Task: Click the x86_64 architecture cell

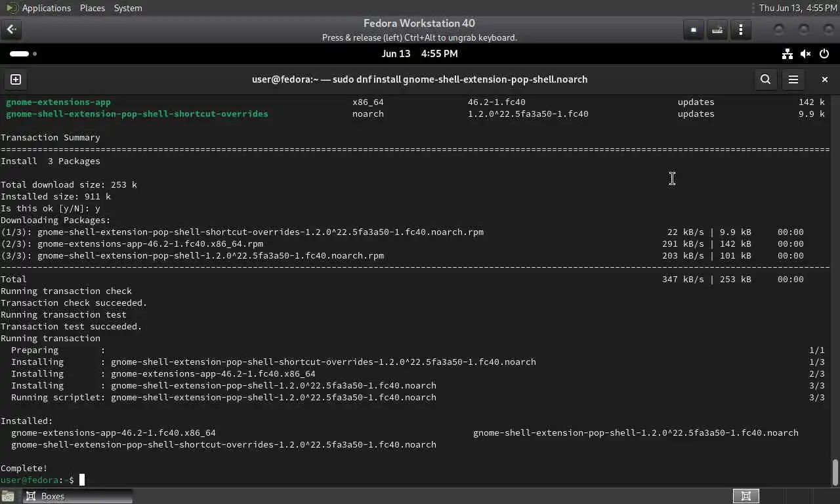Action: click(x=368, y=102)
